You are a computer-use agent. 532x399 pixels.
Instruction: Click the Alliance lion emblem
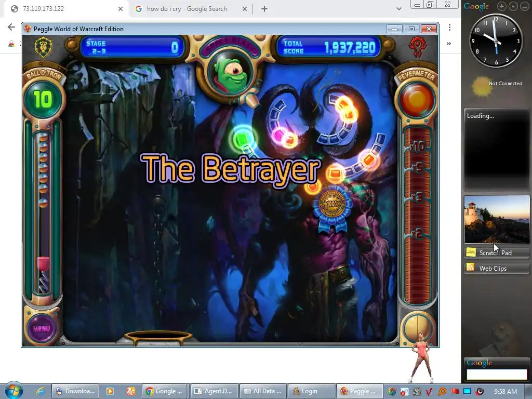pos(44,47)
